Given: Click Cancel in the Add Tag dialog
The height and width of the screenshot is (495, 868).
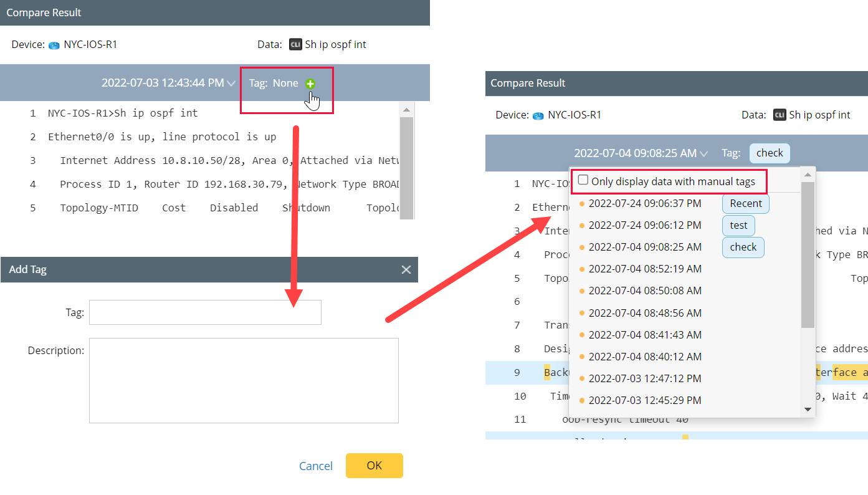Looking at the screenshot, I should click(x=315, y=465).
